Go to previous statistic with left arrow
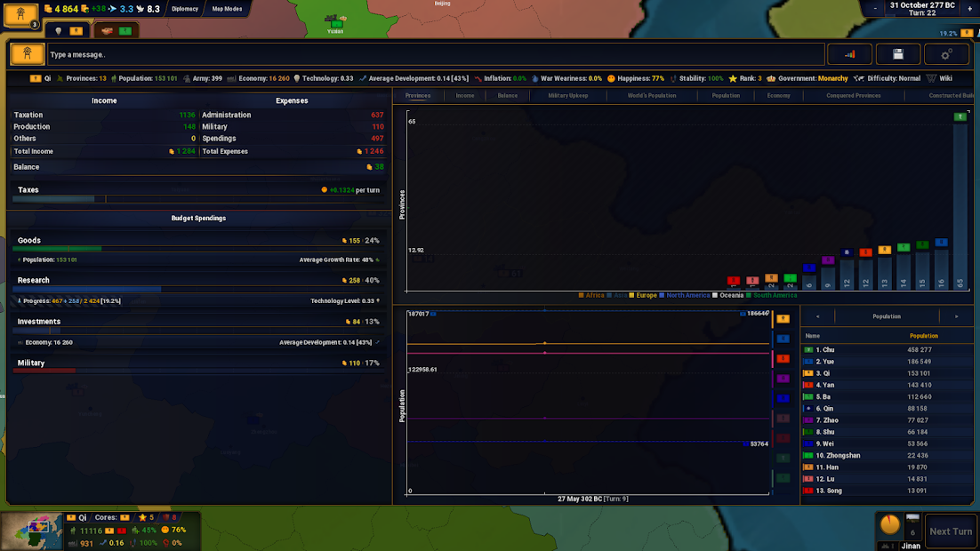980x551 pixels. click(x=817, y=316)
